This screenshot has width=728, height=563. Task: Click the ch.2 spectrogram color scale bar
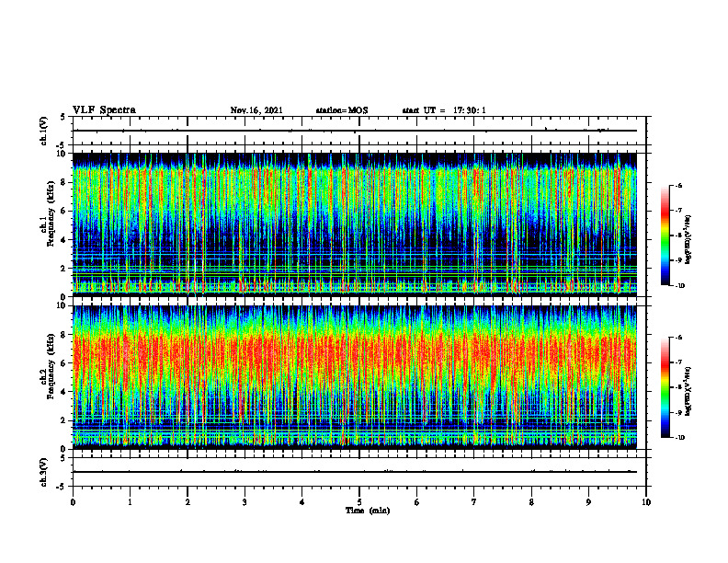665,387
